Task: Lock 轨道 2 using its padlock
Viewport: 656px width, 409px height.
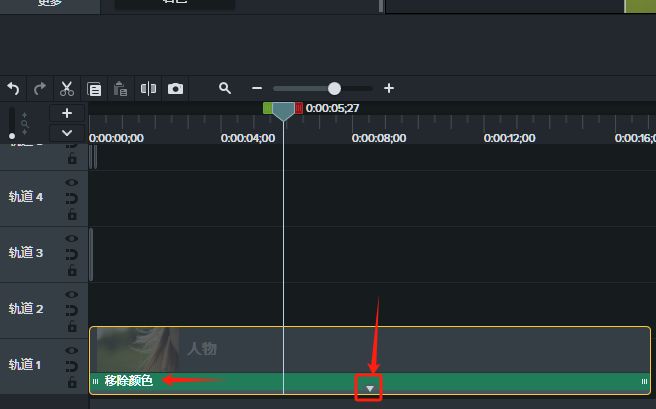Action: coord(72,326)
